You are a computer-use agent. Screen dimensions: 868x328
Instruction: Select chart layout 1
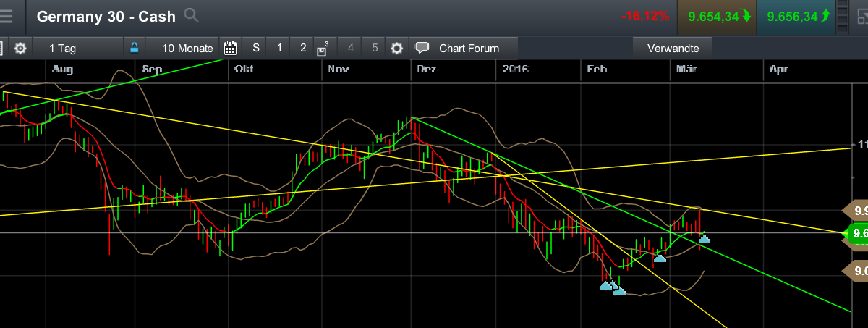coord(279,49)
